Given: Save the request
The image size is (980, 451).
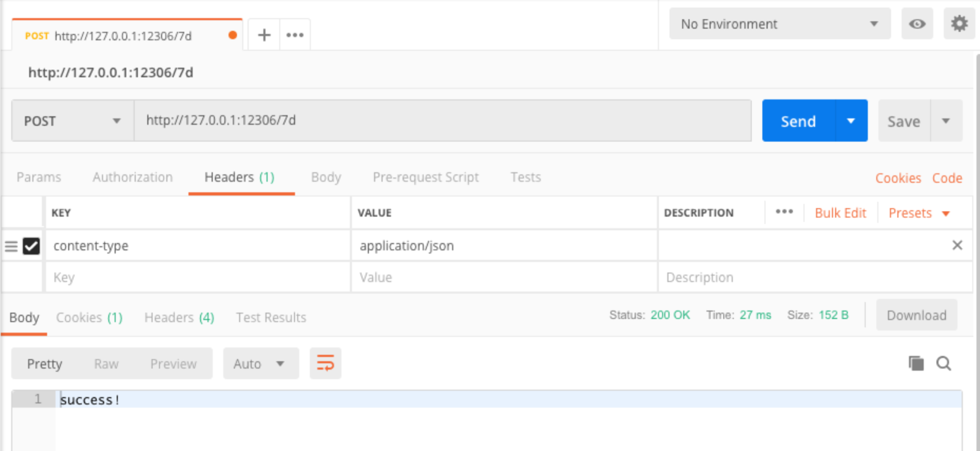Looking at the screenshot, I should (904, 121).
